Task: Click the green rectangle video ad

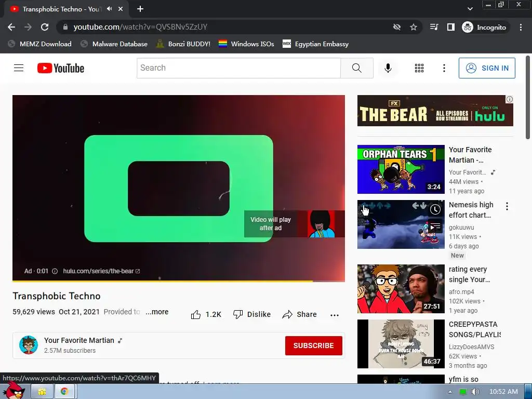Action: [x=179, y=188]
